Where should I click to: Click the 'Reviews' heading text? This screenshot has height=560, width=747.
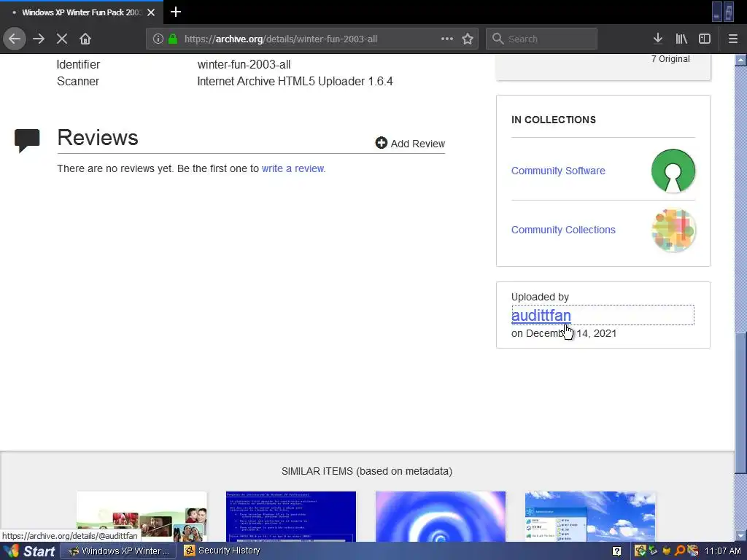pyautogui.click(x=98, y=138)
